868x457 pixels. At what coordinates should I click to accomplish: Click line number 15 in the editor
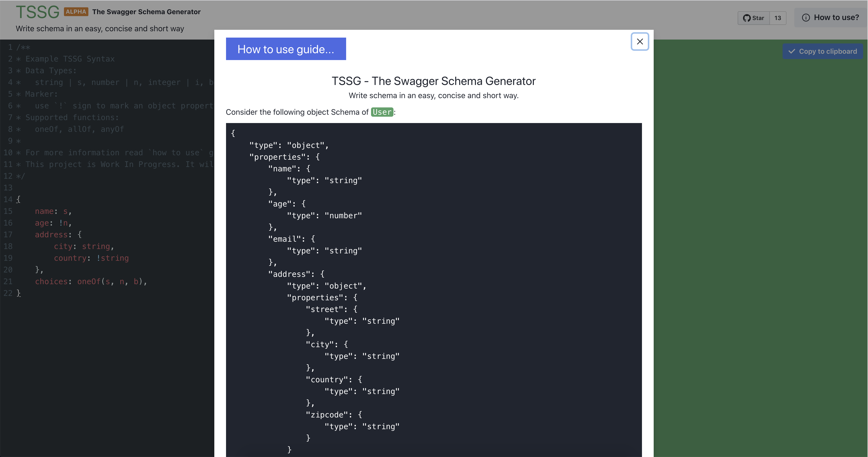point(8,211)
